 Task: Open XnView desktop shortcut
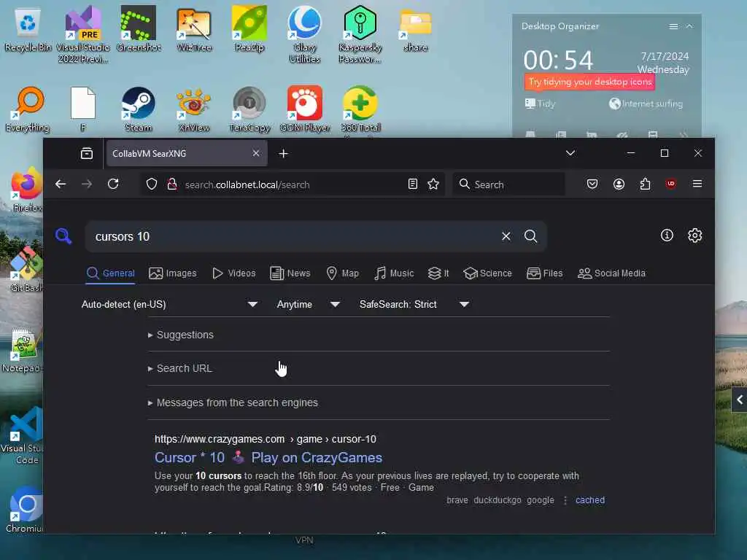pos(194,109)
